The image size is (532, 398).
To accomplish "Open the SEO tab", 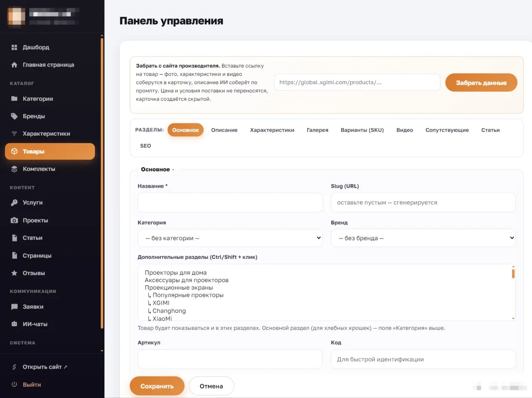I will [x=146, y=146].
